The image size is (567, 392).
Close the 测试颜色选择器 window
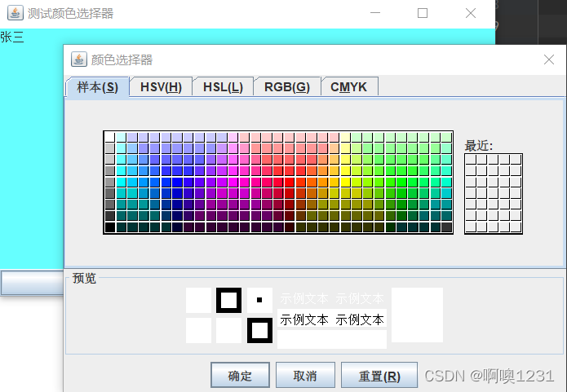pyautogui.click(x=471, y=13)
